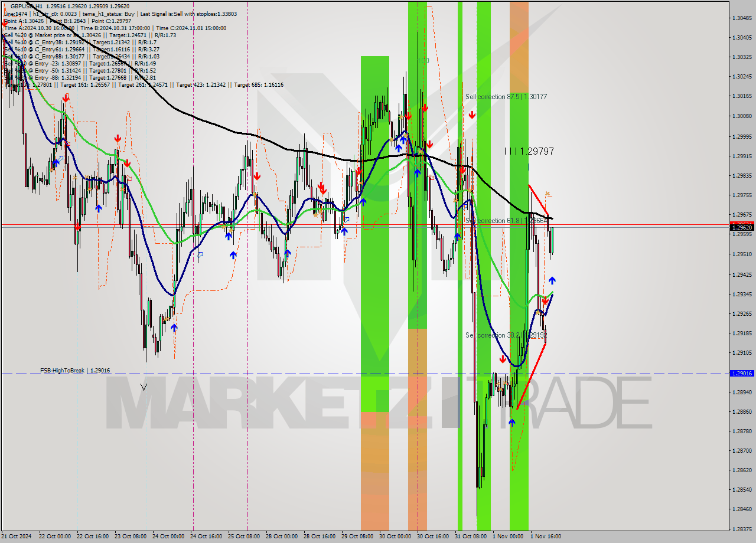
Task: Click the 1.28375 price axis label
Action: tap(742, 529)
